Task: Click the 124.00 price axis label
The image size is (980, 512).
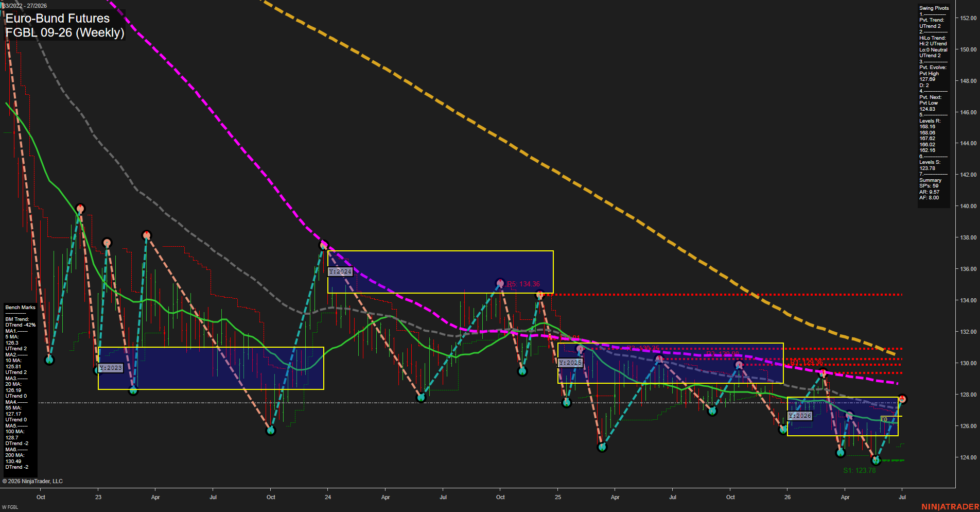Action: tap(968, 457)
